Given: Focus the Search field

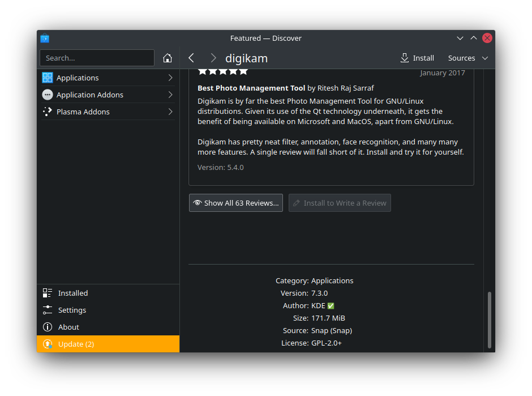Looking at the screenshot, I should (x=97, y=58).
